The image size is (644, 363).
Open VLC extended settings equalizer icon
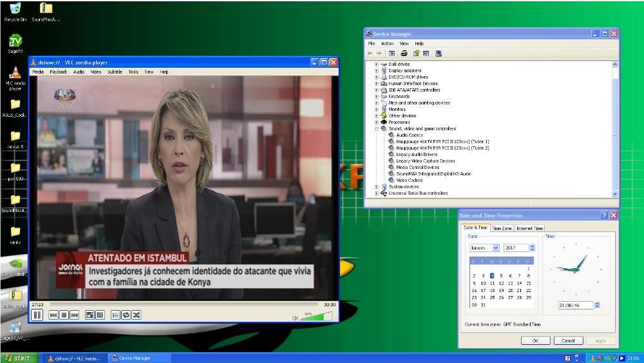coord(100,315)
